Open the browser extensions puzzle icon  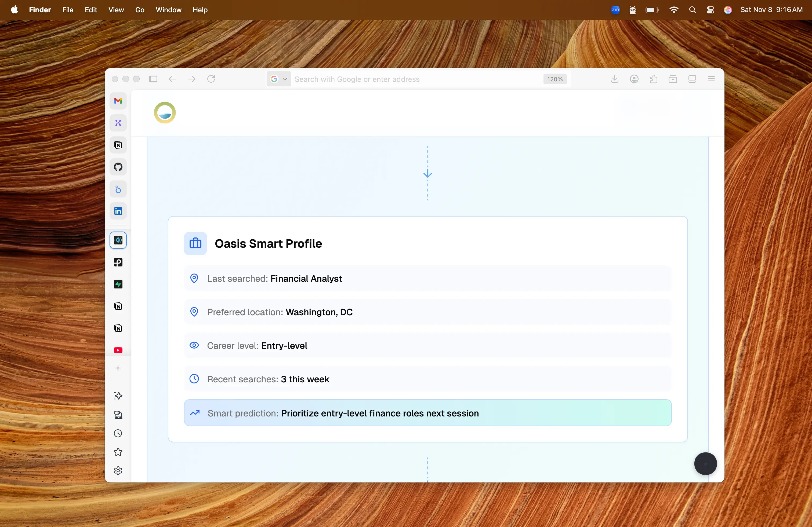coord(654,79)
